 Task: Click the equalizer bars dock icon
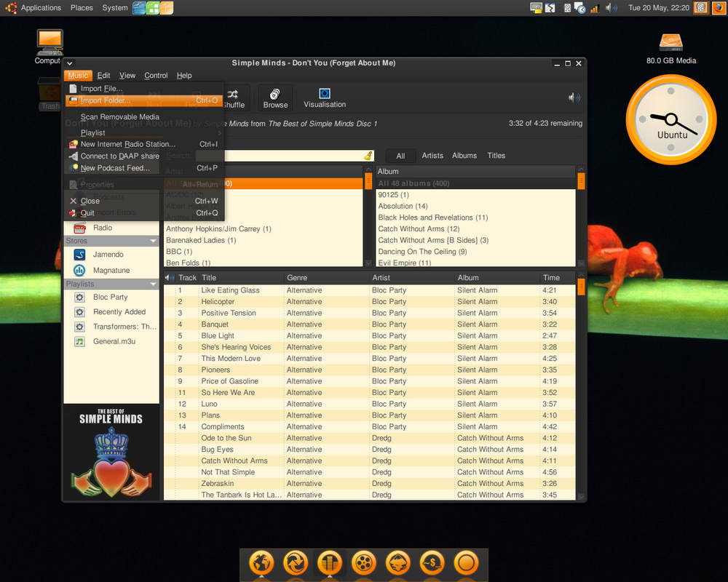[x=330, y=563]
